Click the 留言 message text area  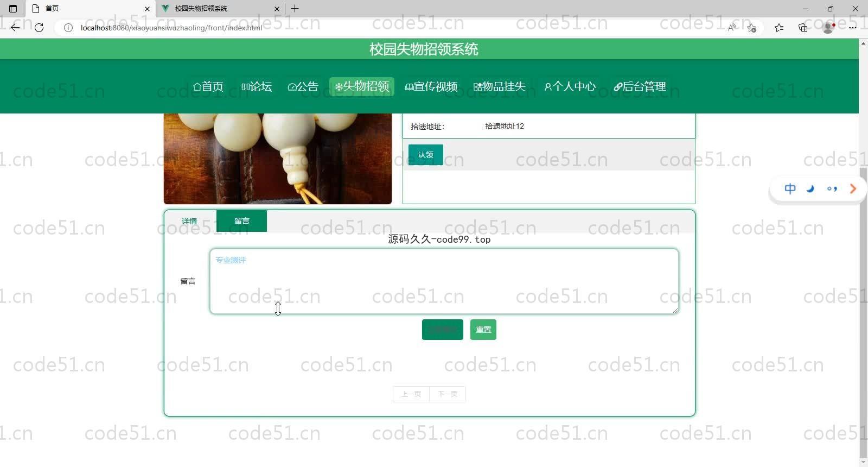(x=444, y=281)
